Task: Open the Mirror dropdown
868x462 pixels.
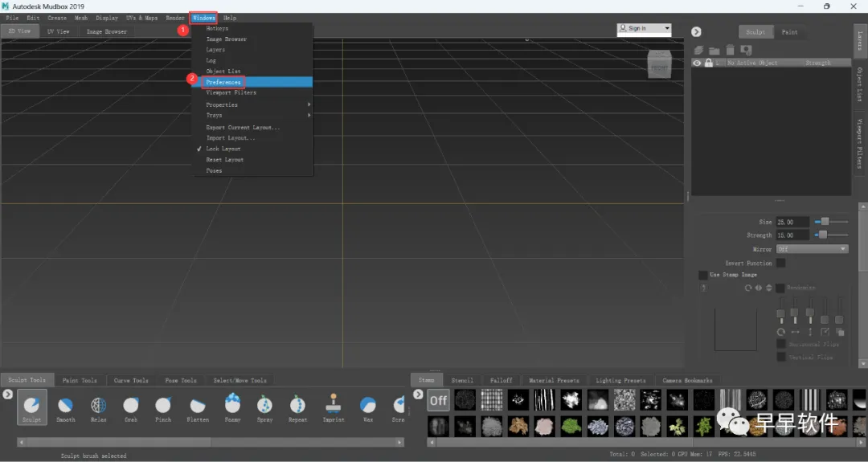Action: click(x=812, y=249)
